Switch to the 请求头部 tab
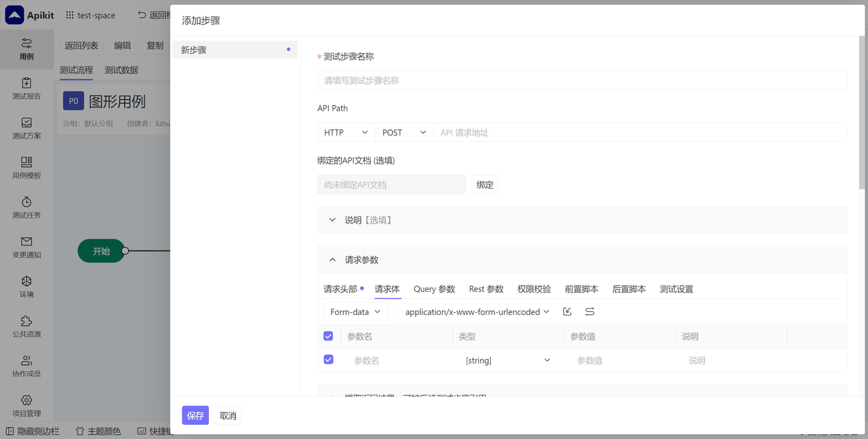 [340, 289]
